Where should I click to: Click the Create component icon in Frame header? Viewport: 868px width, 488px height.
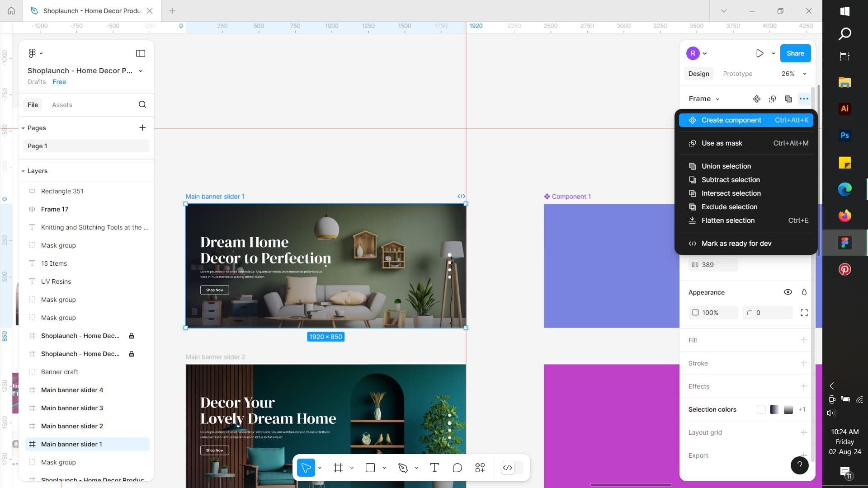point(757,99)
